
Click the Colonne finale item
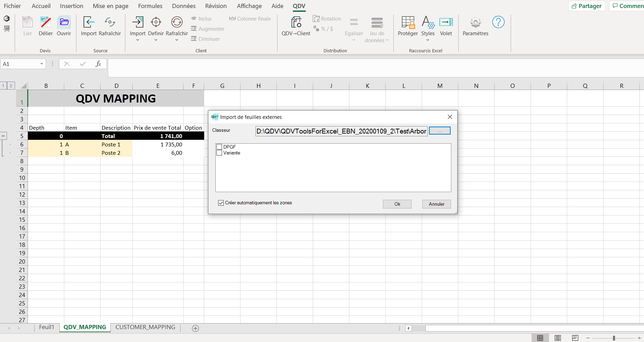[x=250, y=19]
